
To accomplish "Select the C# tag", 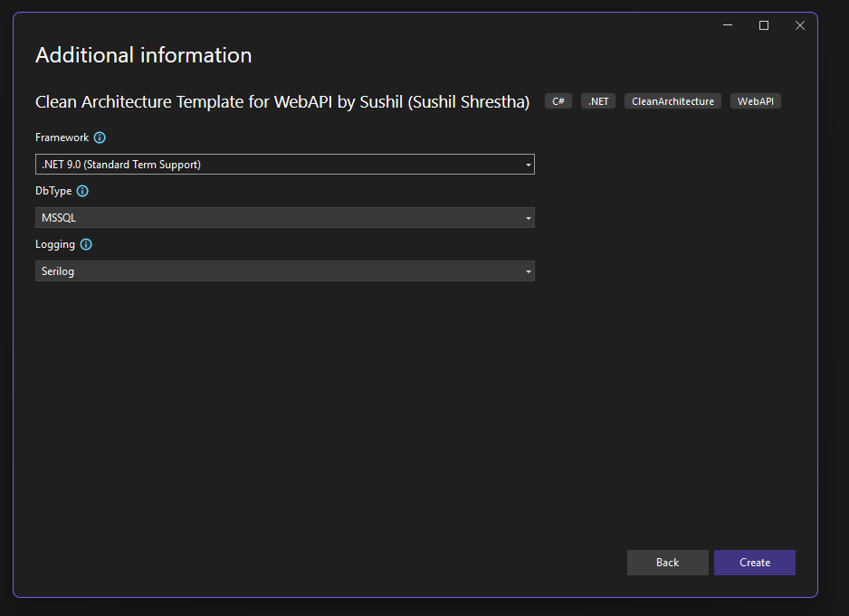I will click(x=558, y=100).
